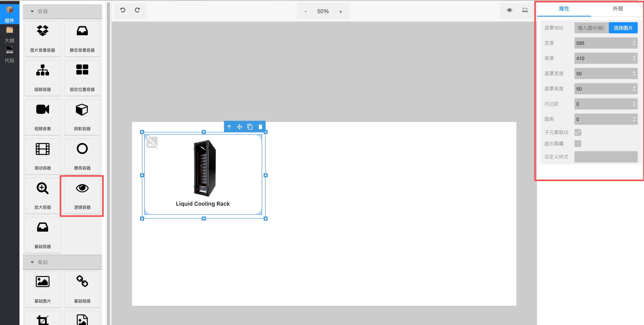Zoom in with the plus button
The width and height of the screenshot is (644, 325).
click(x=340, y=11)
